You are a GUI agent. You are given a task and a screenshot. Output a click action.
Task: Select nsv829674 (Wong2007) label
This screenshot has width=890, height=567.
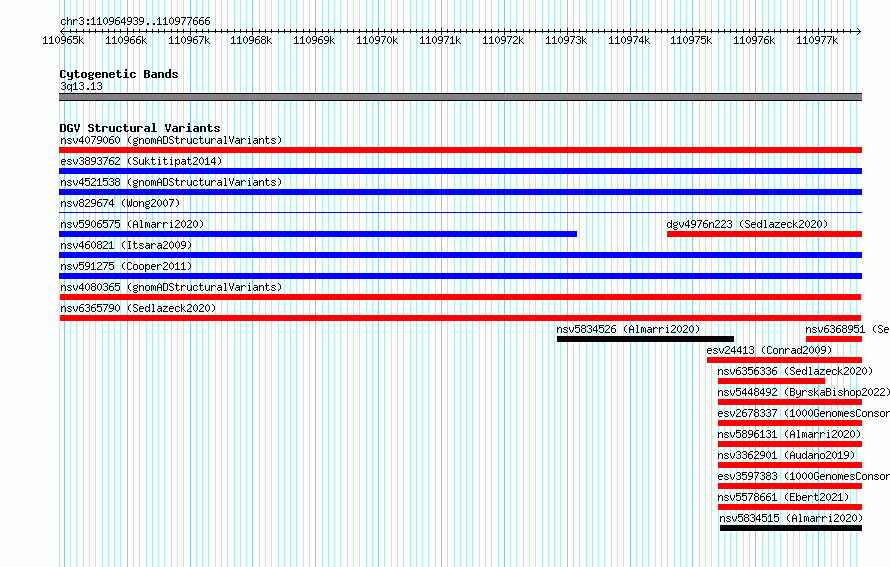[120, 203]
